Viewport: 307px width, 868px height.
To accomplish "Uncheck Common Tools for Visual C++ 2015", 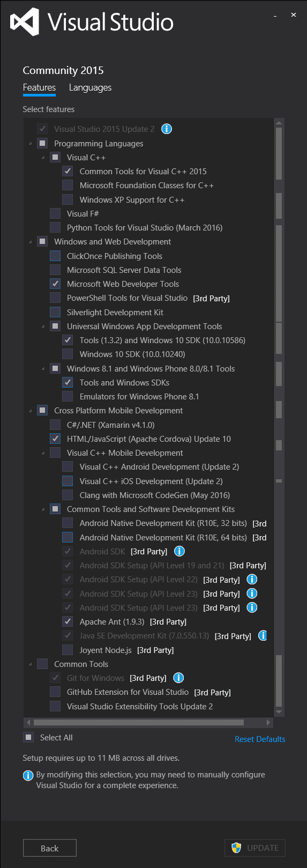I will pos(68,171).
